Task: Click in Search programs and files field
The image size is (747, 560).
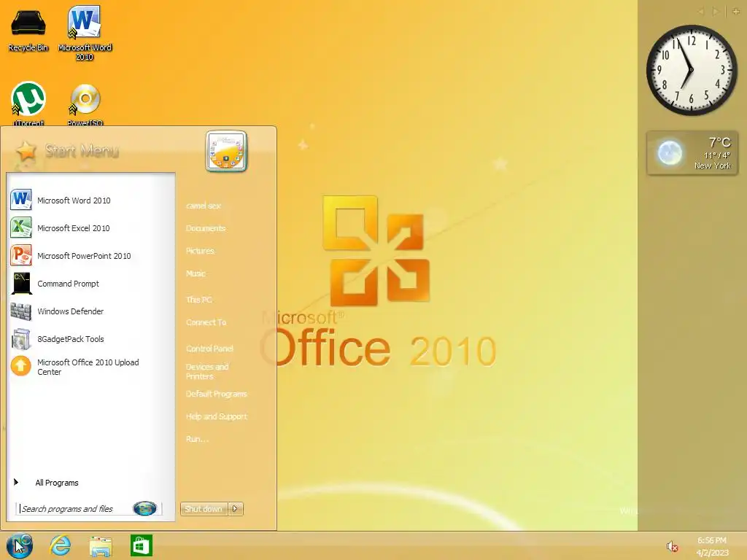Action: pos(74,508)
